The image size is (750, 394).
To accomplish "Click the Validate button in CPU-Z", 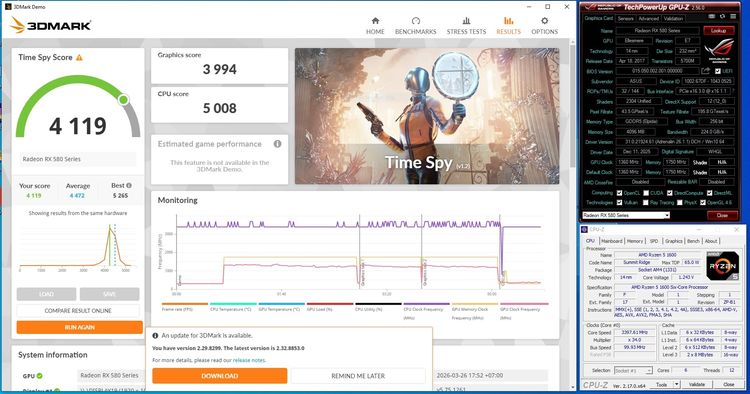I will [696, 384].
